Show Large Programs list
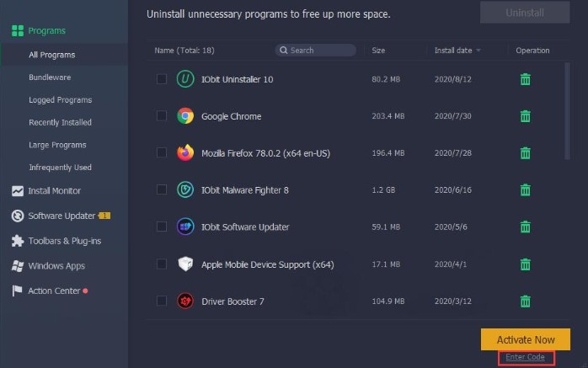This screenshot has height=368, width=588. [57, 145]
